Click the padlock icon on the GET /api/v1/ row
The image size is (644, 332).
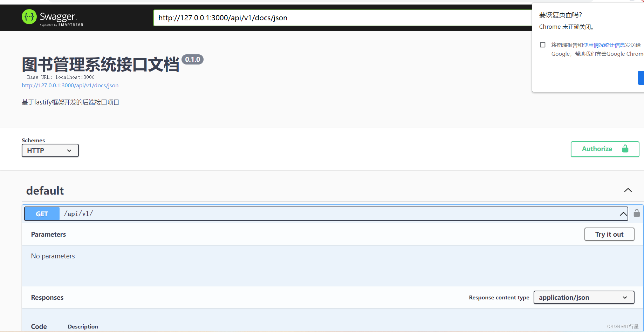637,213
